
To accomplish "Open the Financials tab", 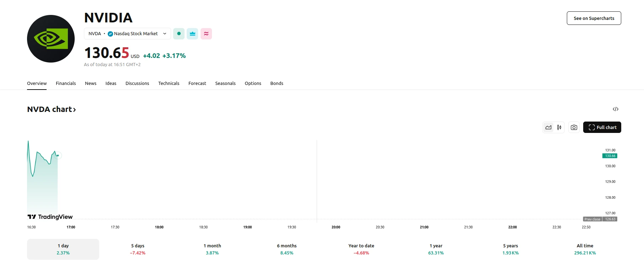I will click(66, 84).
